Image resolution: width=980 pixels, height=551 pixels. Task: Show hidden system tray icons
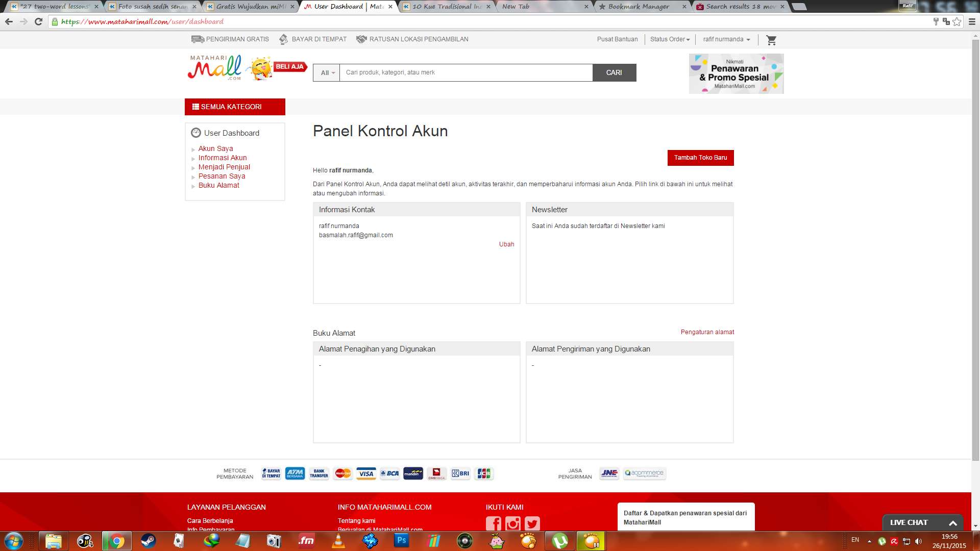click(869, 541)
